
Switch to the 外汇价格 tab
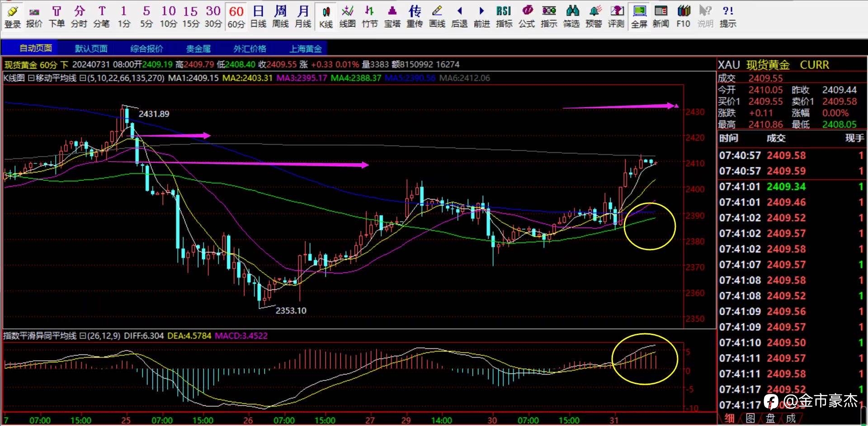pyautogui.click(x=250, y=48)
